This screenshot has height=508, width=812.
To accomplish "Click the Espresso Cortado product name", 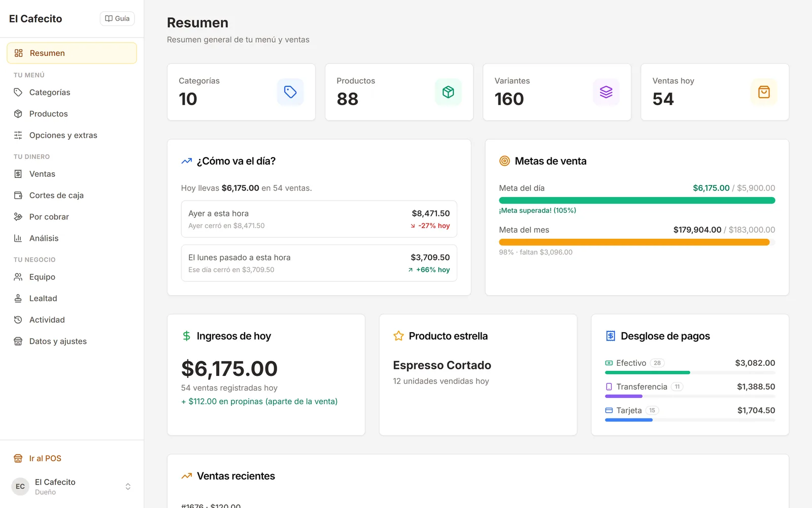I will pyautogui.click(x=442, y=365).
